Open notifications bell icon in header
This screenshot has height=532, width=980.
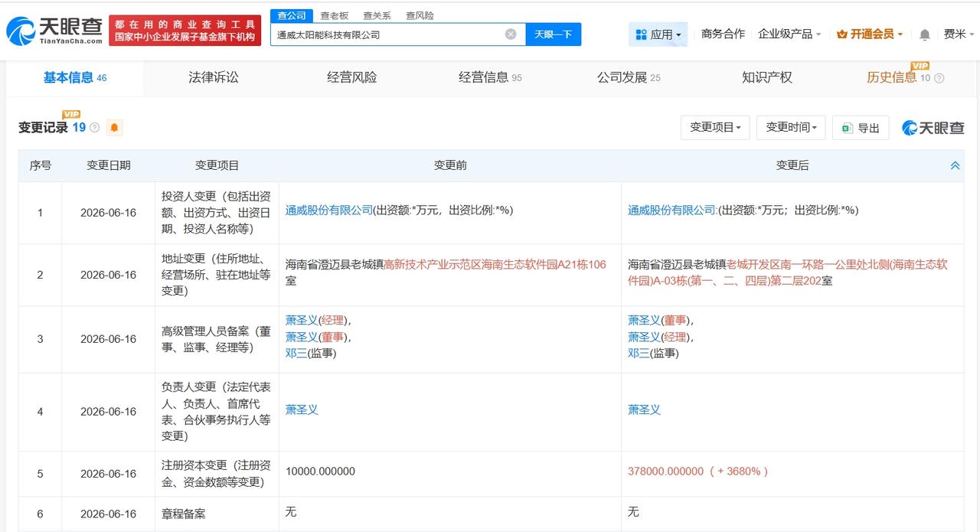pyautogui.click(x=925, y=34)
